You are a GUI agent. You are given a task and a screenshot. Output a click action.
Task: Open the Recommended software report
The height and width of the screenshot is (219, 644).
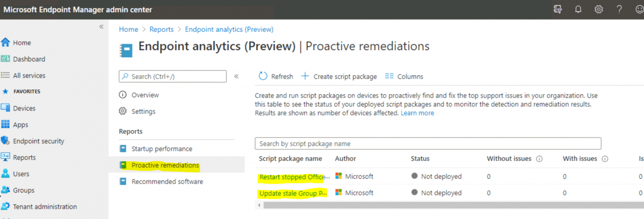point(167,181)
